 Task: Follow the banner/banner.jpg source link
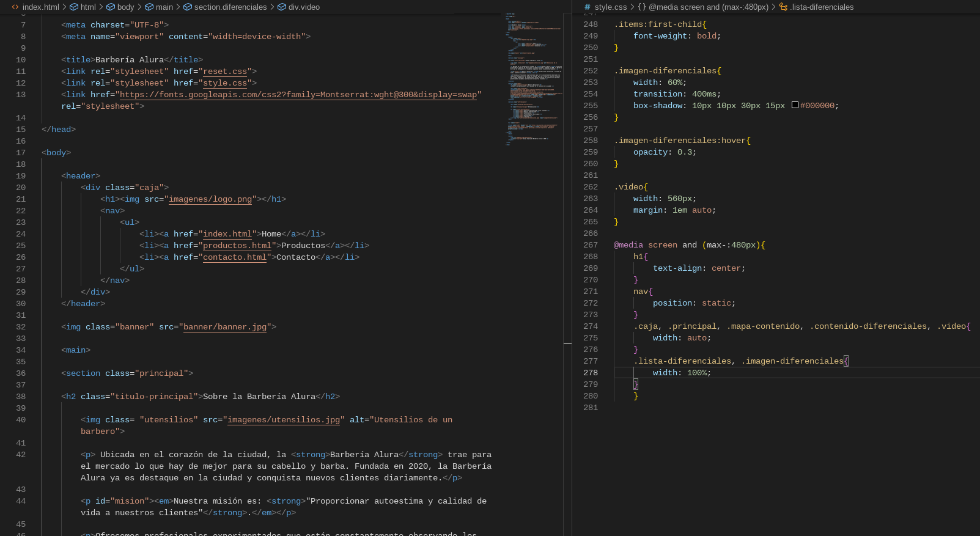[225, 327]
